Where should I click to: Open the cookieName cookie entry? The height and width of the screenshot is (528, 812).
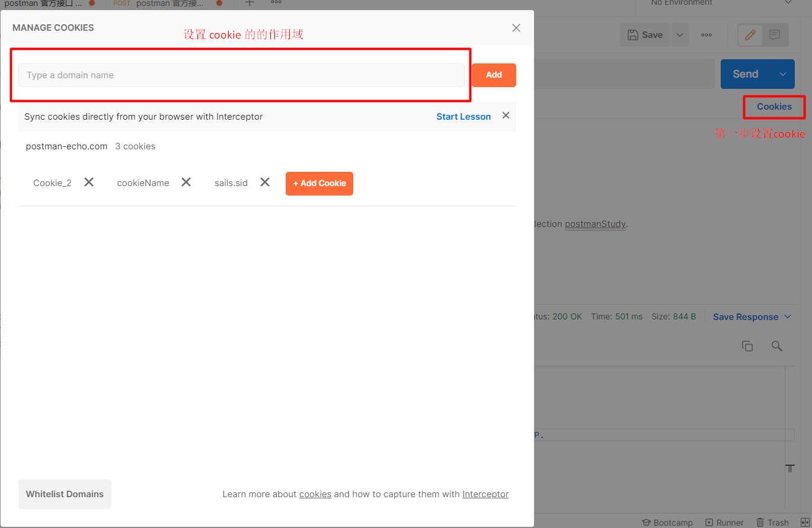143,183
